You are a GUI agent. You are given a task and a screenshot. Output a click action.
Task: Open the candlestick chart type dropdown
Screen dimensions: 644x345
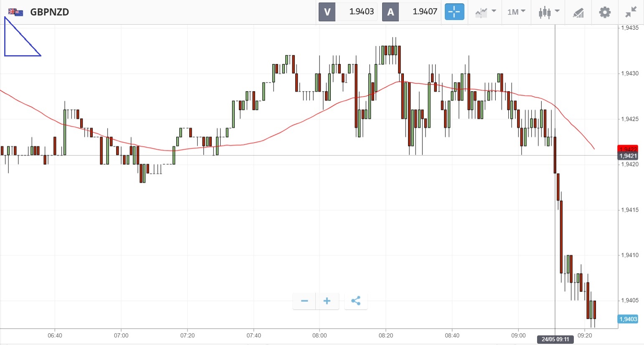pyautogui.click(x=549, y=12)
